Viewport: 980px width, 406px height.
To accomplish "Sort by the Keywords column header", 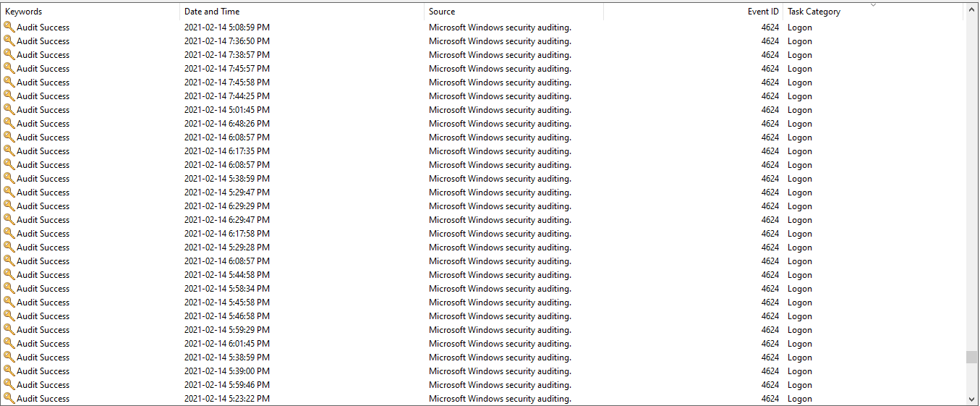I will (x=90, y=12).
